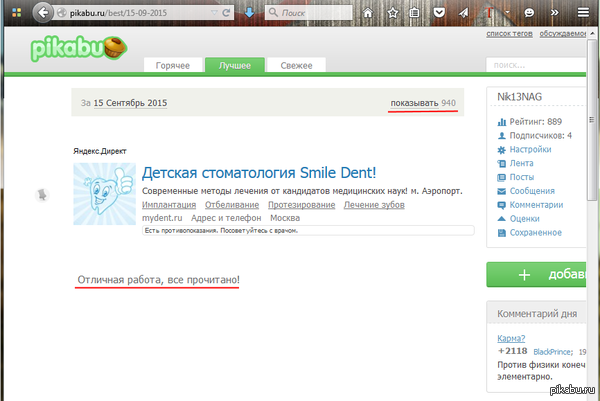Switch to the Горячее tab
This screenshot has width=600, height=401.
[x=174, y=66]
